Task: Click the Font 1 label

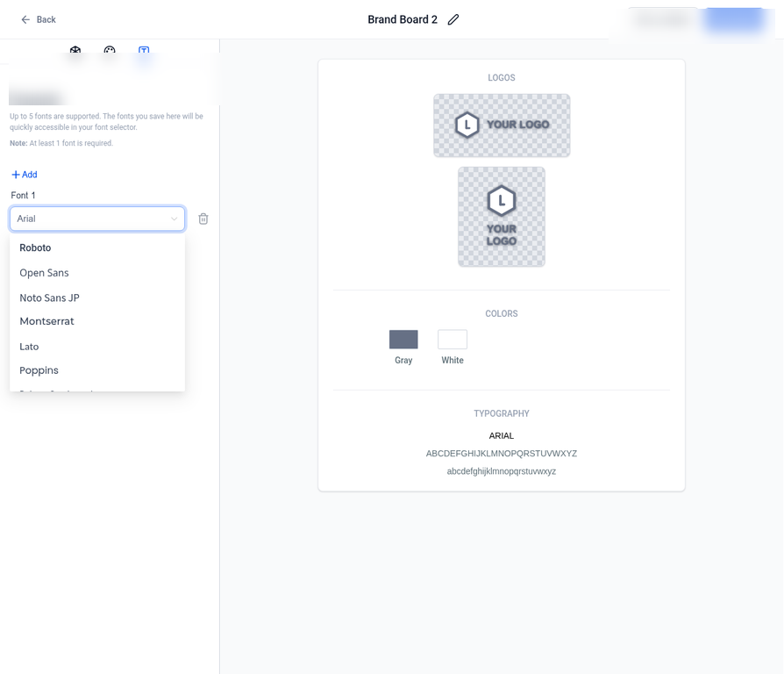Action: pos(23,195)
